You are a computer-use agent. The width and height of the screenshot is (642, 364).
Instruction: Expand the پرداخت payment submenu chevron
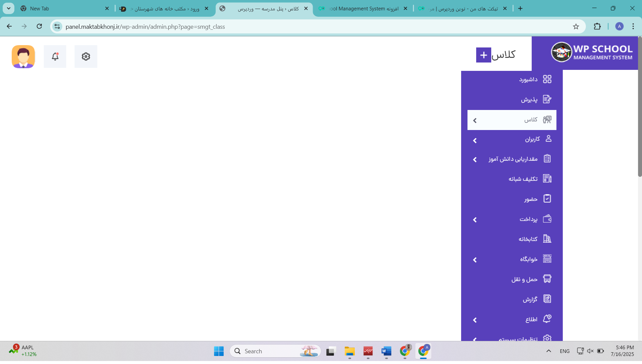475,220
